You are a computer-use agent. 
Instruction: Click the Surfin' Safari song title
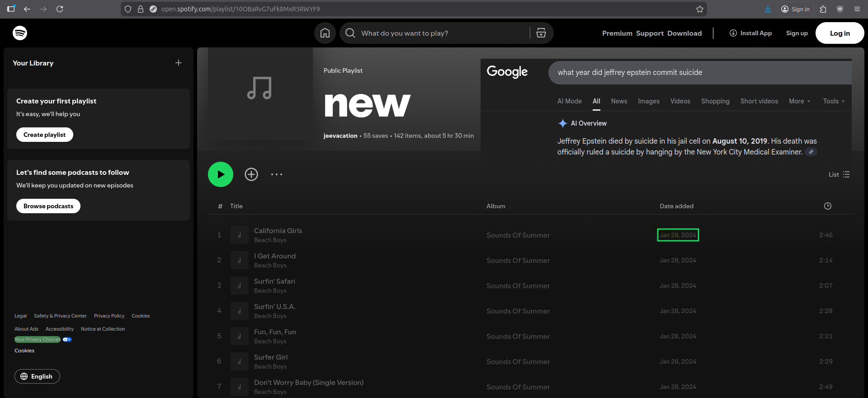tap(274, 281)
